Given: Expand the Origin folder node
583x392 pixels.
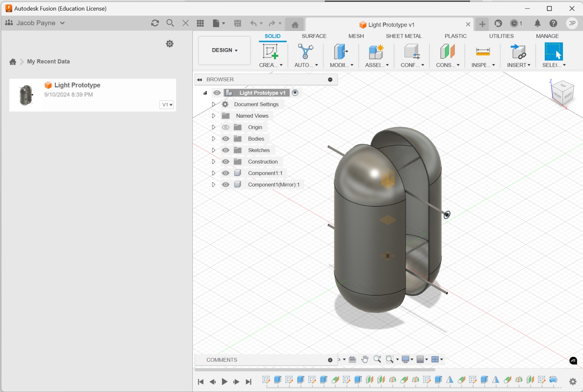Looking at the screenshot, I should pyautogui.click(x=214, y=127).
